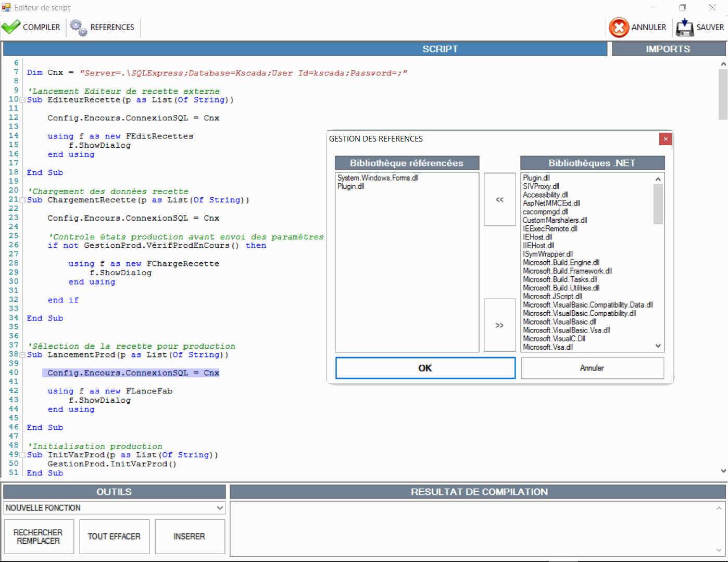Collapse the EditeurRecette Sub code block
Image resolution: width=728 pixels, height=562 pixels.
point(22,100)
